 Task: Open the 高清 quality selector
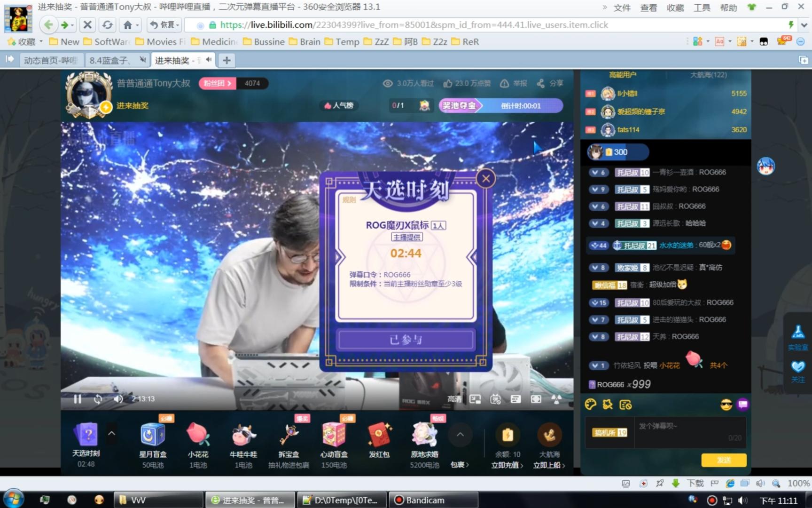[x=454, y=399]
